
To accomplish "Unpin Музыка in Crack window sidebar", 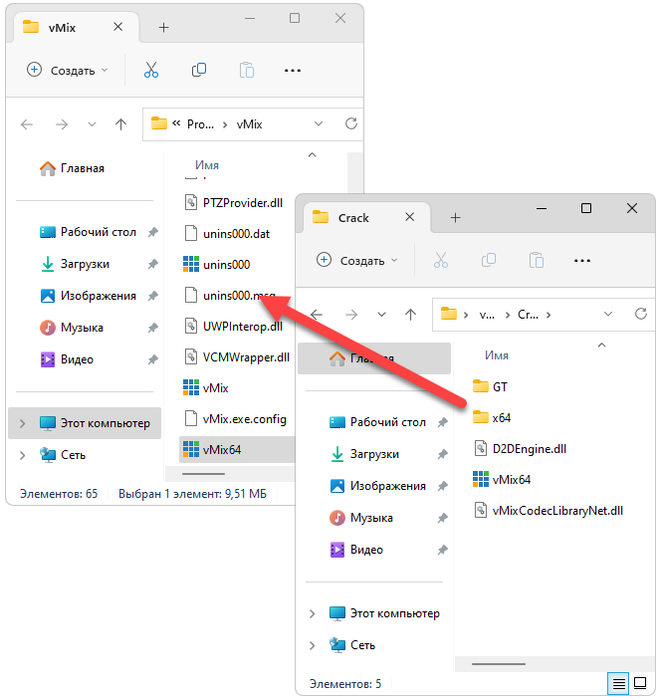I will 443,518.
